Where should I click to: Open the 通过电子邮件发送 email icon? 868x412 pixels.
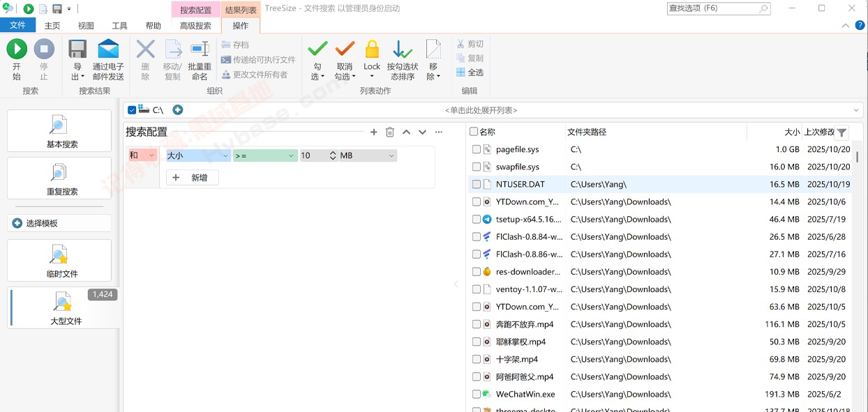click(x=107, y=49)
